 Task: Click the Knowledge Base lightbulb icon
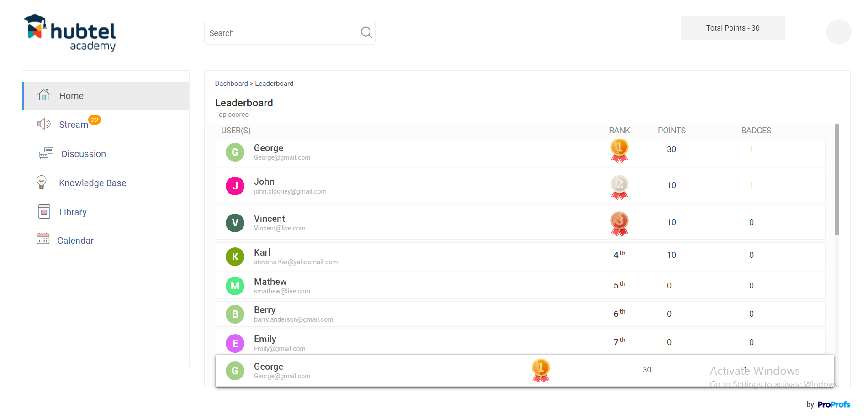(42, 183)
